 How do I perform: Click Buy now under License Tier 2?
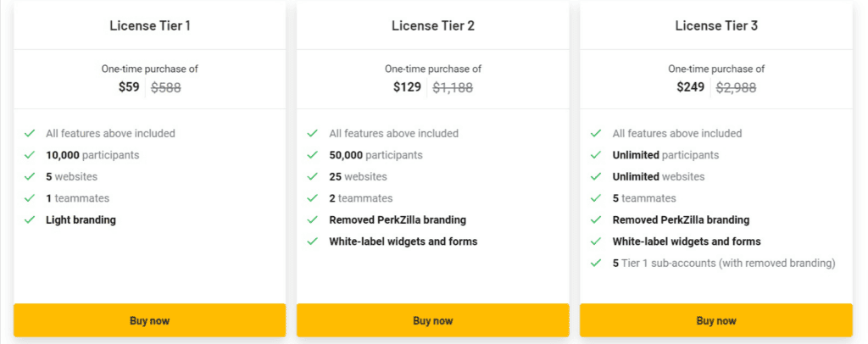tap(433, 320)
